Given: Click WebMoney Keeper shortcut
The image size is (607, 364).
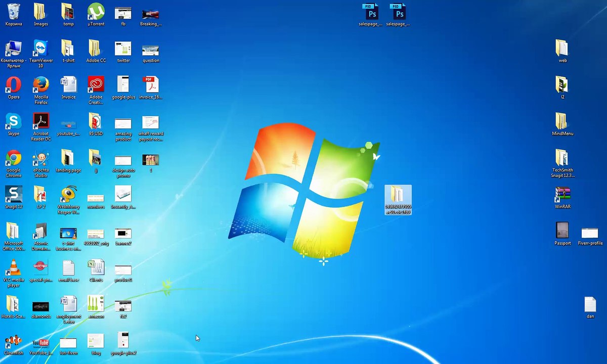Looking at the screenshot, I should tap(68, 200).
